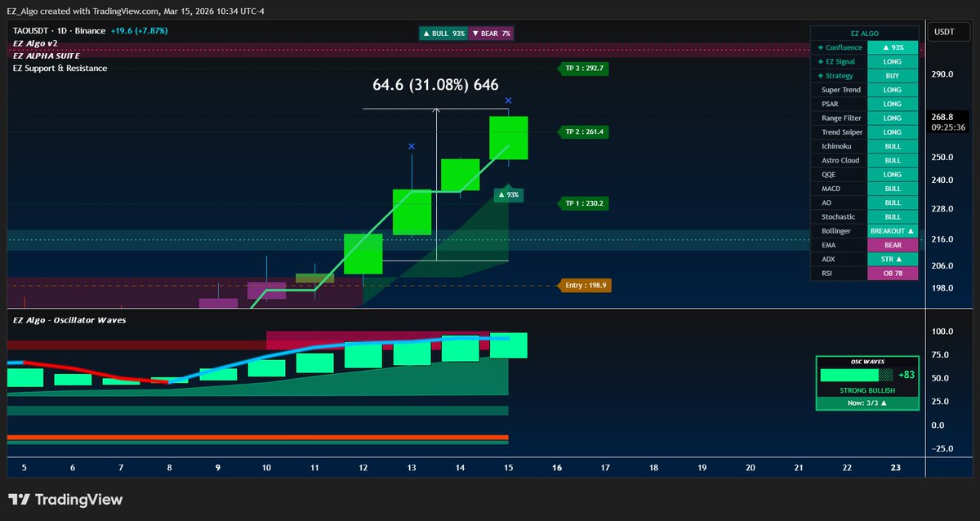Screen dimensions: 980x521
Task: Click the Entry : 198.9 label
Action: tap(584, 286)
